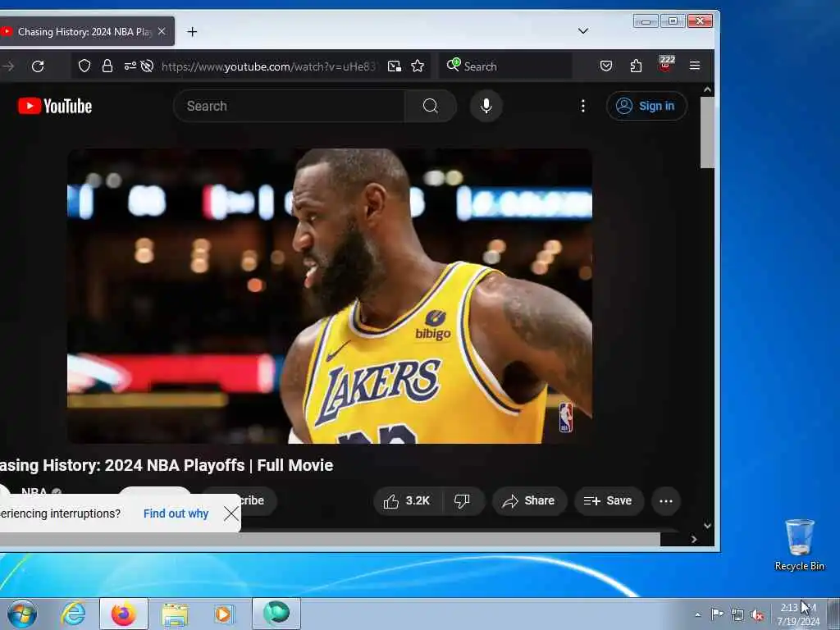
Task: Click the search engine magnifier icon
Action: tap(453, 65)
